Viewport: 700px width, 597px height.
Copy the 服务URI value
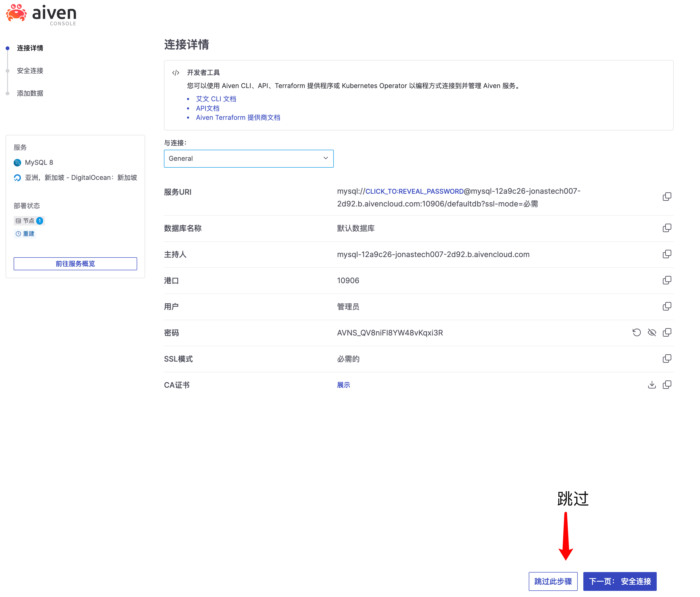(x=667, y=197)
